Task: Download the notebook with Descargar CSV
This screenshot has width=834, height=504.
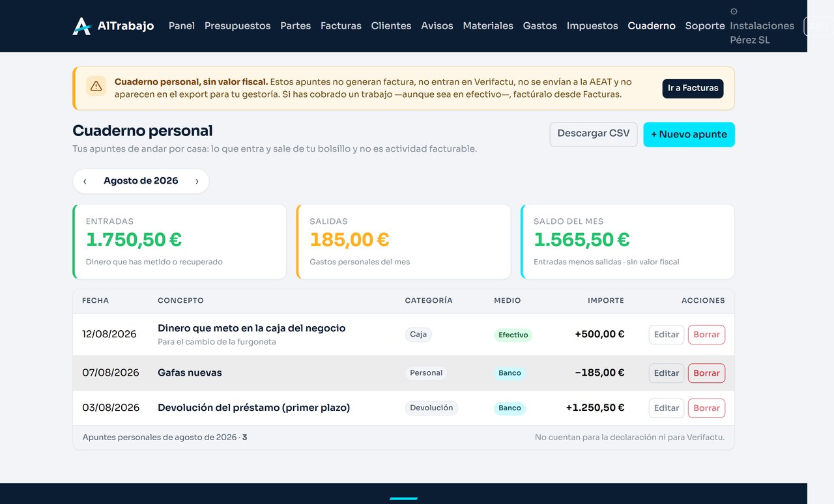Action: click(594, 134)
